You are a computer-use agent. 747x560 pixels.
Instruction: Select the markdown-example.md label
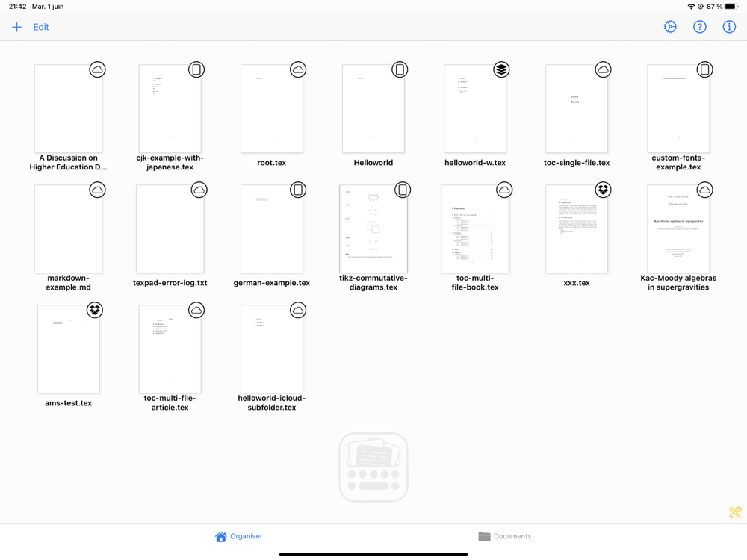[x=68, y=283]
